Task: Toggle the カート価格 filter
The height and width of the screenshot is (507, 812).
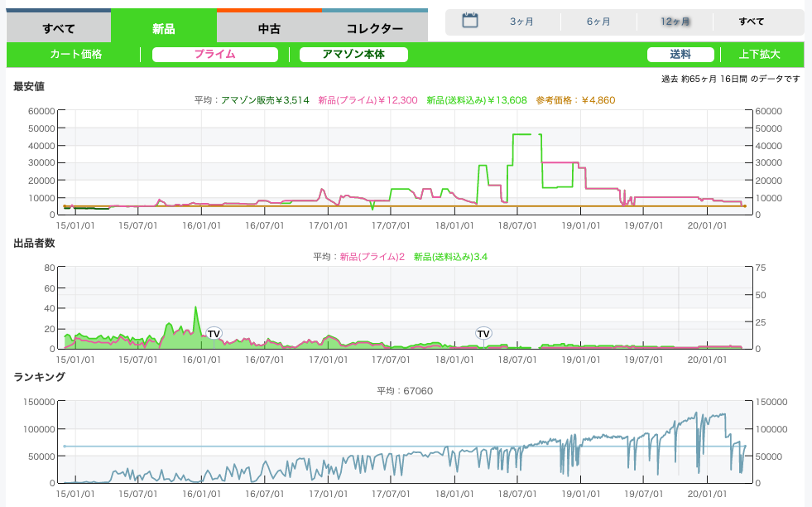Action: tap(76, 55)
